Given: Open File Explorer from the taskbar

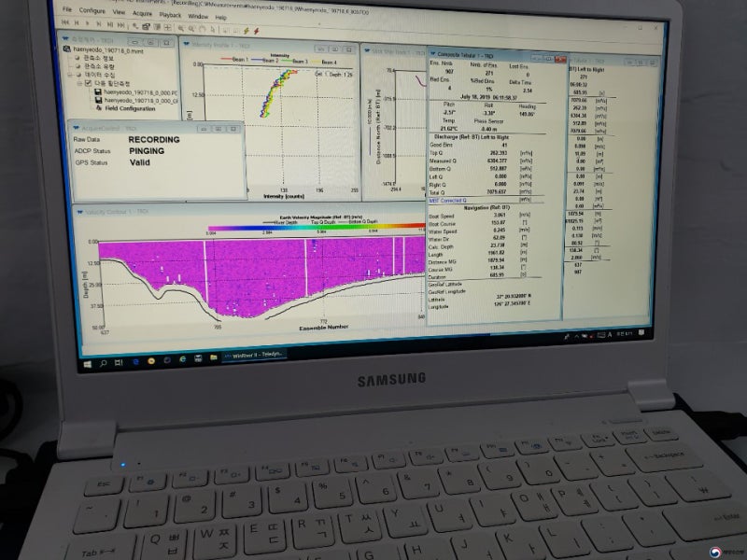Looking at the screenshot, I should point(214,357).
